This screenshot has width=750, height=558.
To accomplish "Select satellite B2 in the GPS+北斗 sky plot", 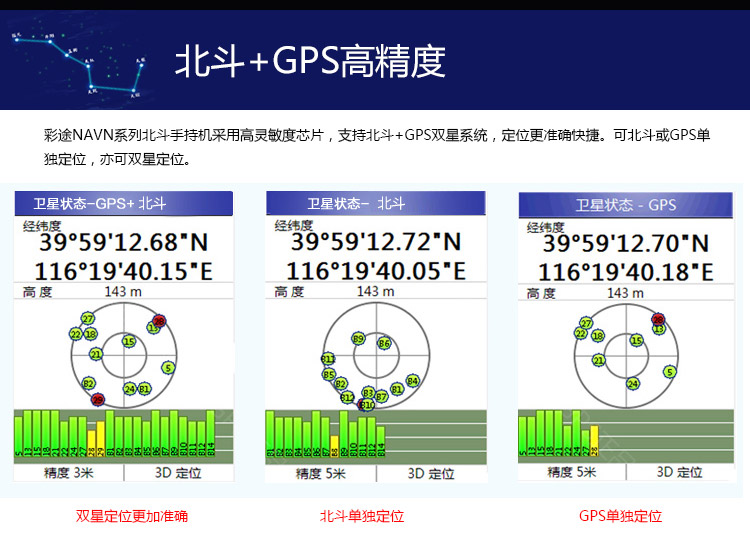I will [x=88, y=383].
